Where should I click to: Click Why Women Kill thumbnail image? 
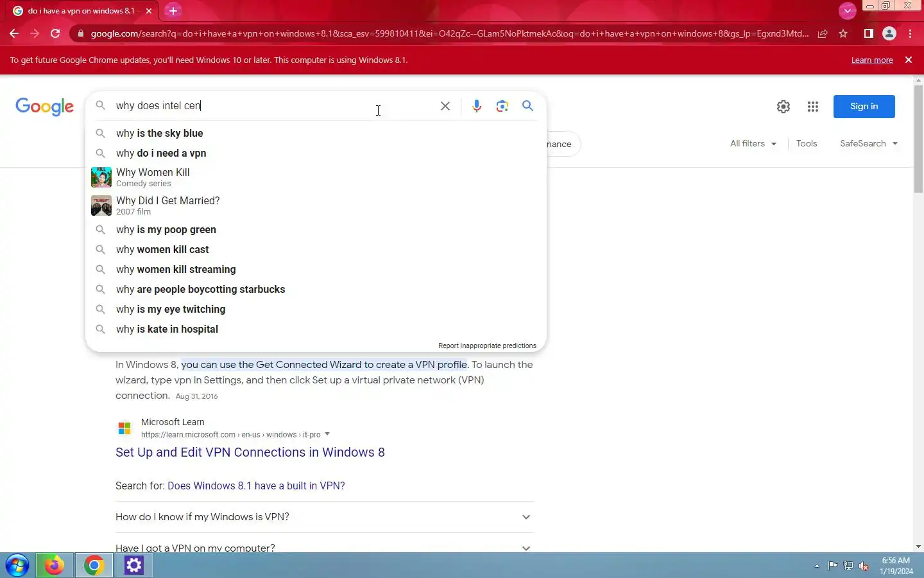(101, 177)
